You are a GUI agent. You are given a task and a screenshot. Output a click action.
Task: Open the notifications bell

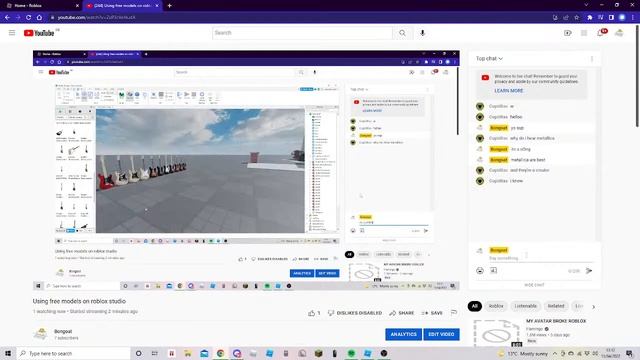(601, 33)
